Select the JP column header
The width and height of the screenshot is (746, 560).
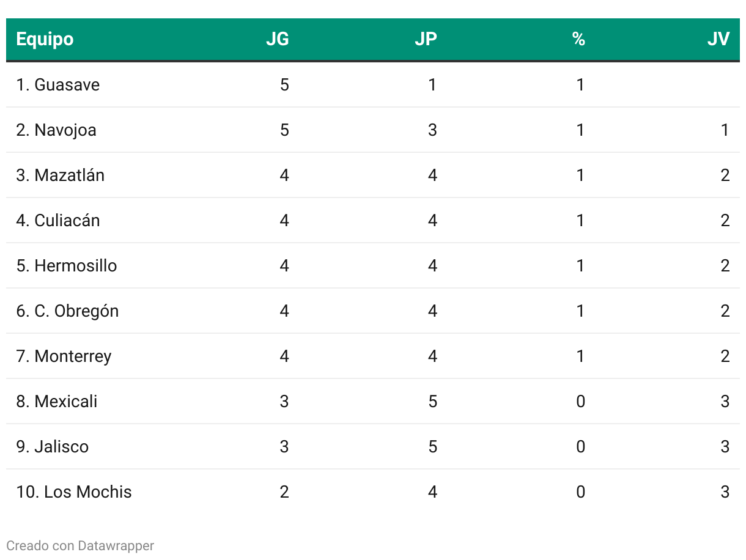426,39
